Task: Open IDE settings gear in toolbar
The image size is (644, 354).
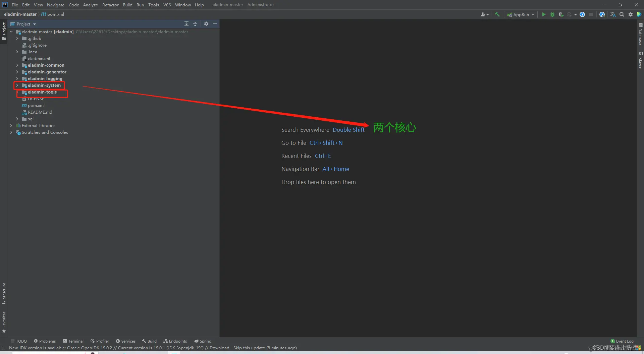Action: pyautogui.click(x=630, y=14)
